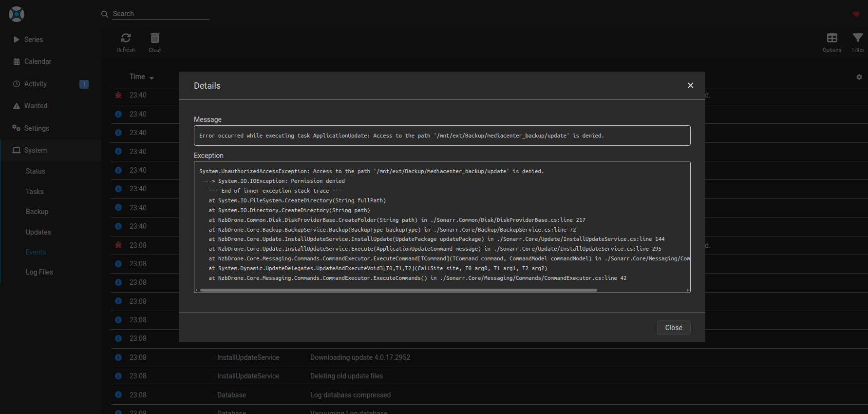Open the Filter funnel icon
Viewport: 868px width, 414px height.
tap(858, 38)
